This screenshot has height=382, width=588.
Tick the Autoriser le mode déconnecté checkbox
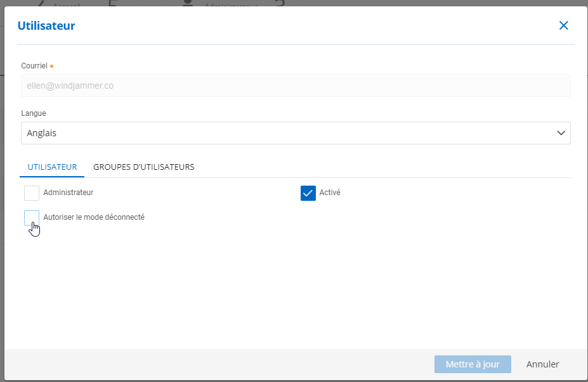tap(32, 217)
